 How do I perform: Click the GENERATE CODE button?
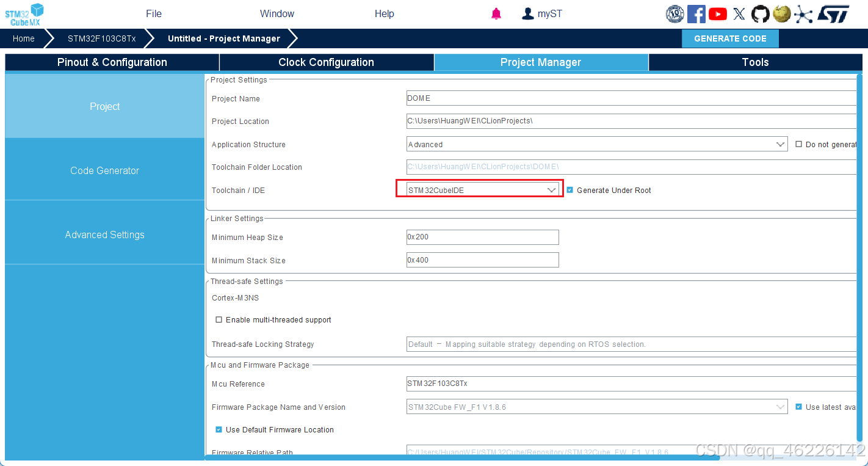[x=730, y=38]
